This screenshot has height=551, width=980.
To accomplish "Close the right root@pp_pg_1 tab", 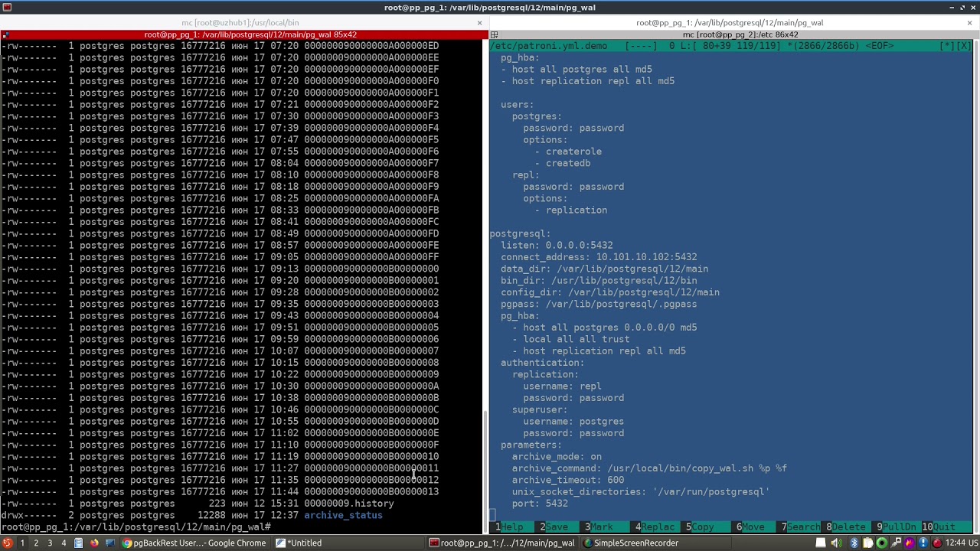I will (969, 23).
